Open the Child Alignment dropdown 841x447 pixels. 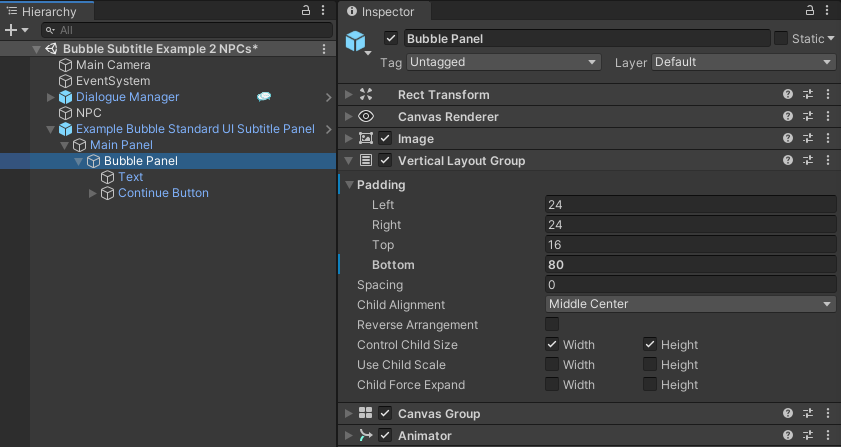pyautogui.click(x=690, y=304)
